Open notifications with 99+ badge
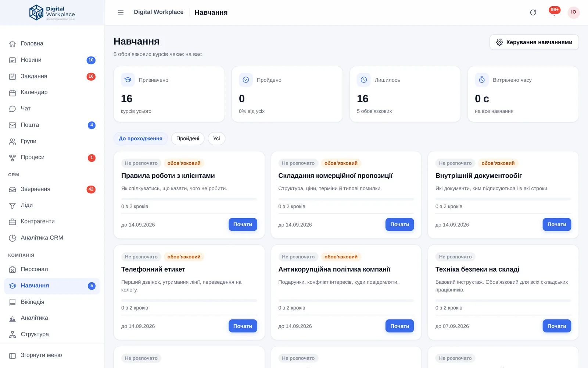Screen dimensions: 588x368 click(554, 12)
